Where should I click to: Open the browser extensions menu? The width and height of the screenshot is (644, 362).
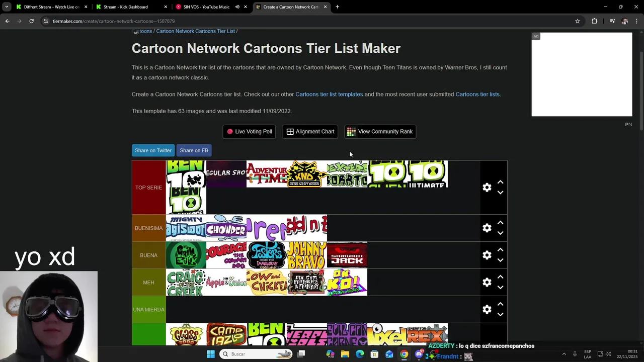[x=595, y=21]
